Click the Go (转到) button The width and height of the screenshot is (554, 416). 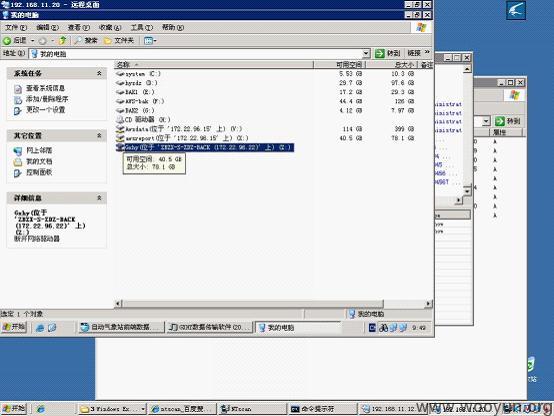pos(387,53)
